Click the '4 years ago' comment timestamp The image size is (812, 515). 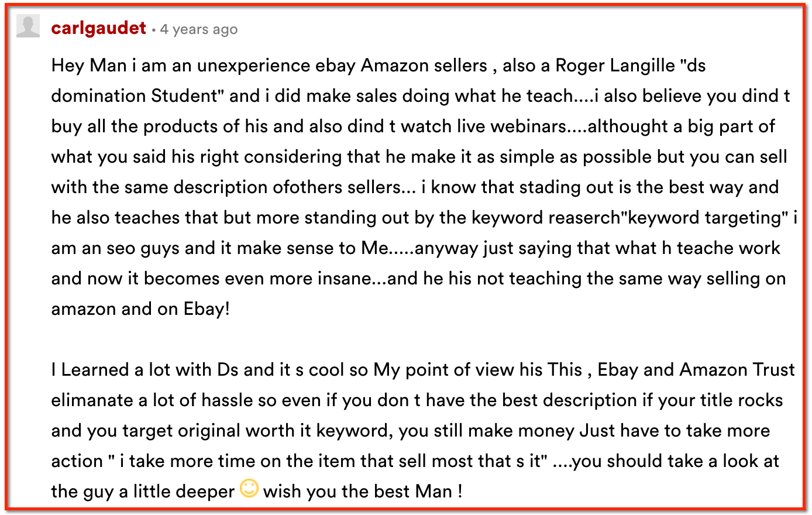(x=199, y=29)
